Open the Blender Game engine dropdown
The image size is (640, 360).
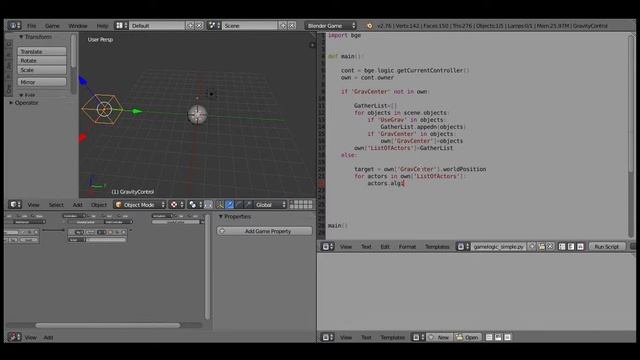(x=331, y=25)
